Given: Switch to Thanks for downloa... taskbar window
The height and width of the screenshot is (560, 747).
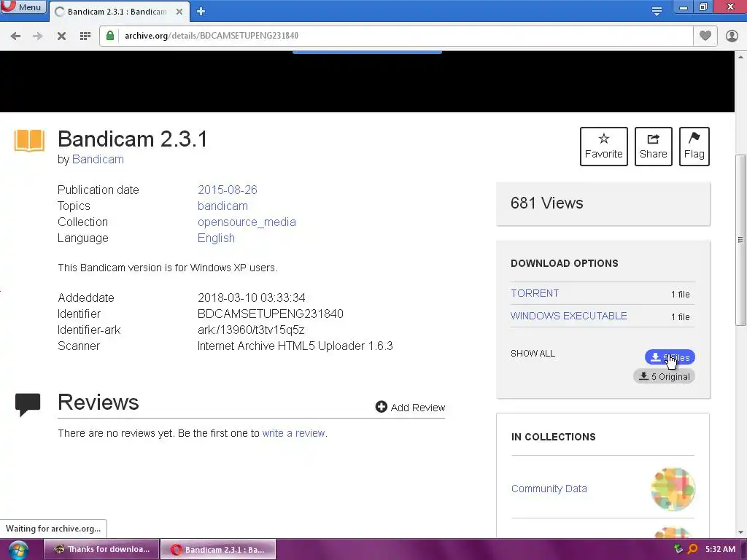Looking at the screenshot, I should [x=101, y=549].
